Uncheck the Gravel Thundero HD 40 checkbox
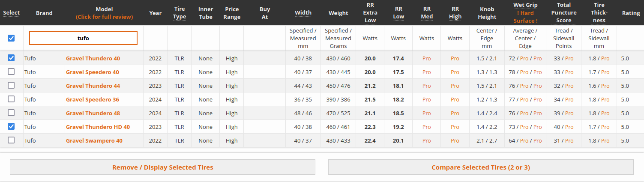The image size is (644, 182). [x=11, y=126]
